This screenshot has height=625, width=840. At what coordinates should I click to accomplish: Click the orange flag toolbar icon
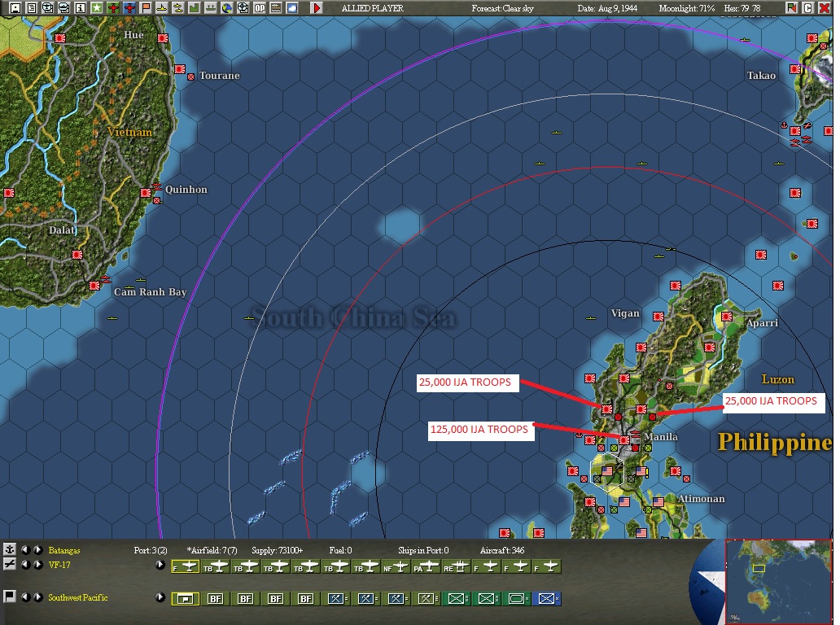coord(145,8)
